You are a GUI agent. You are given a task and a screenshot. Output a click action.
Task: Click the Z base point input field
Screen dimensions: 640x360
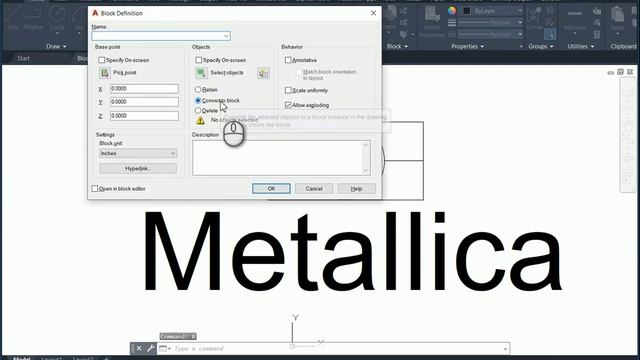pos(144,116)
